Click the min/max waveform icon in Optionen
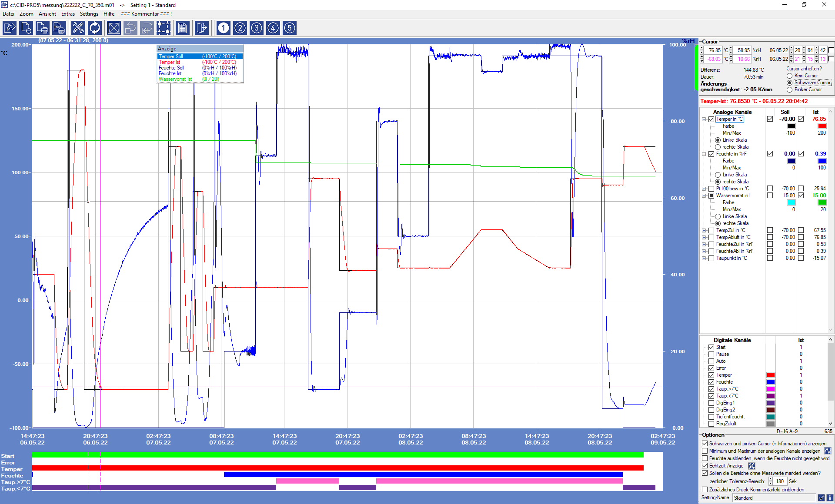Screen dimensions: 835x504 point(828,451)
